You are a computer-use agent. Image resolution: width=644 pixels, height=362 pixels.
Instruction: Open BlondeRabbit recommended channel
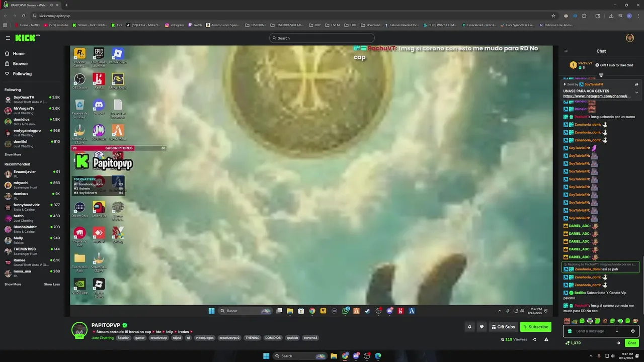tap(32, 229)
